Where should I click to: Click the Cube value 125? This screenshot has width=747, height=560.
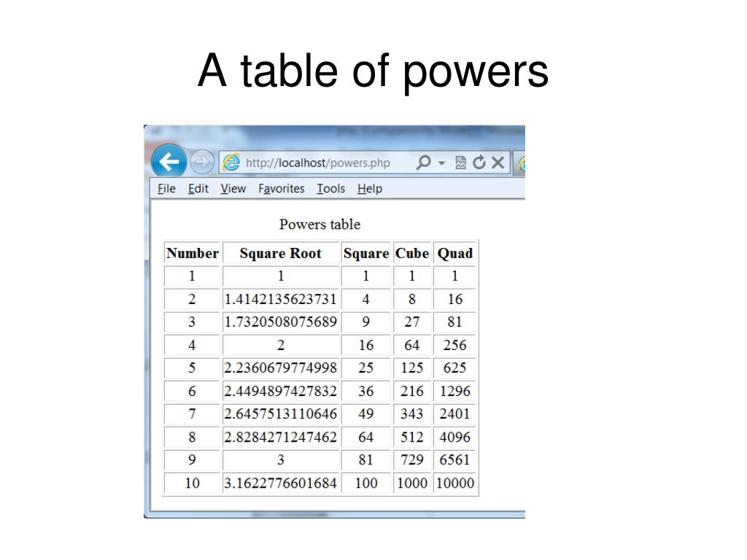412,367
